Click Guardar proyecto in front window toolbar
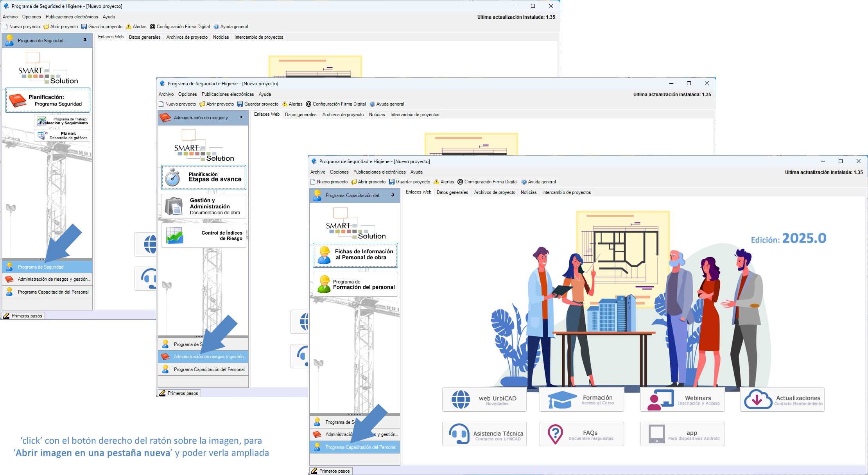The height and width of the screenshot is (475, 868). (410, 182)
